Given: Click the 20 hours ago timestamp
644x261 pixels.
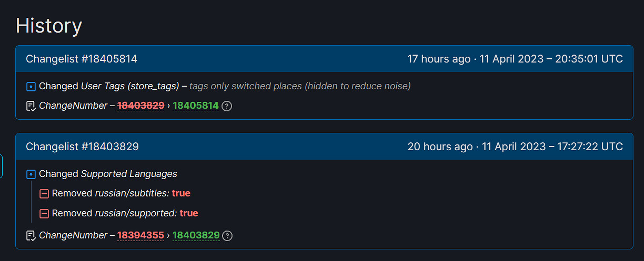Looking at the screenshot, I should (x=440, y=147).
